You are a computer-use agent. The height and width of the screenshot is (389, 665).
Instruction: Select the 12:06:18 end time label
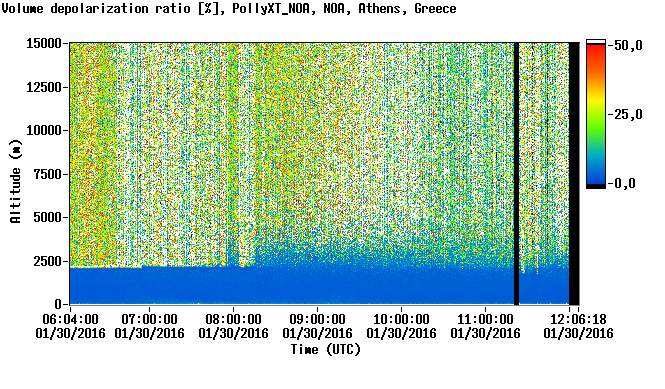click(x=578, y=326)
